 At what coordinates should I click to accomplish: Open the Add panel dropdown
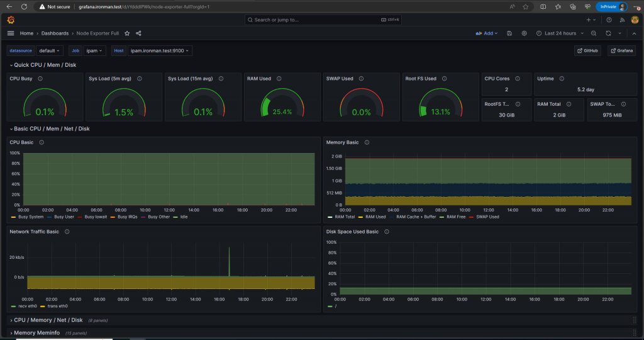pyautogui.click(x=487, y=33)
